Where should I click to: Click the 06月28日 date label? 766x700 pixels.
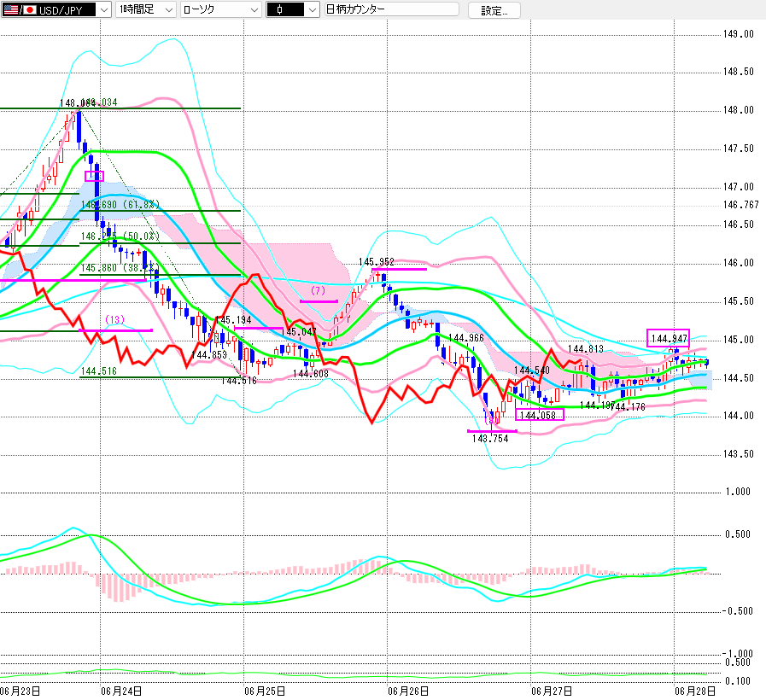click(695, 691)
